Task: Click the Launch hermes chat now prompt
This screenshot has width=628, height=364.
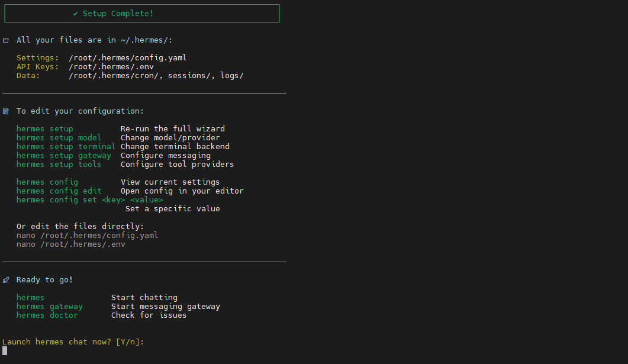Action: pyautogui.click(x=73, y=342)
